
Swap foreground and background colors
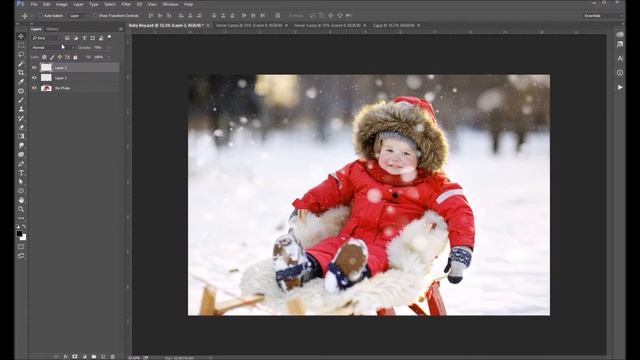click(x=23, y=226)
